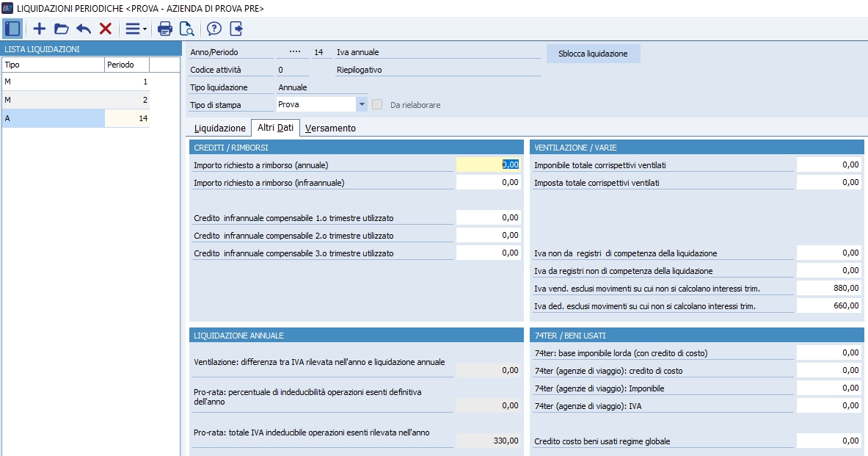Toggle the side list panel icon
The width and height of the screenshot is (868, 456).
[12, 29]
